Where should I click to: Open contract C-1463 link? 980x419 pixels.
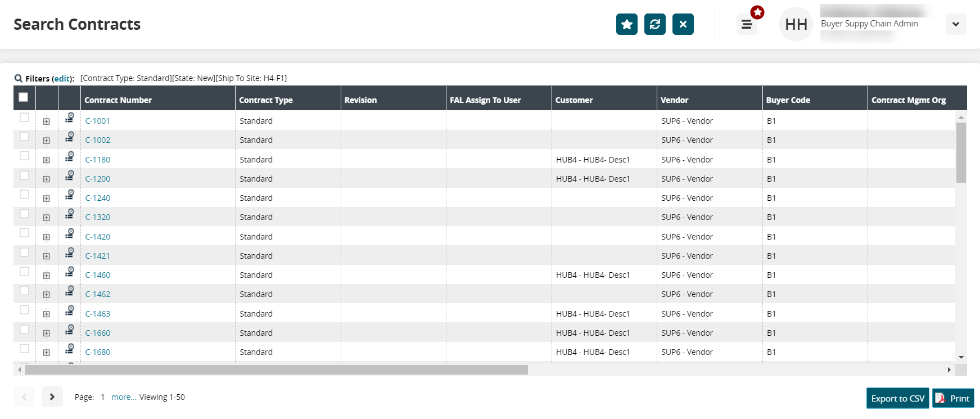click(x=98, y=314)
